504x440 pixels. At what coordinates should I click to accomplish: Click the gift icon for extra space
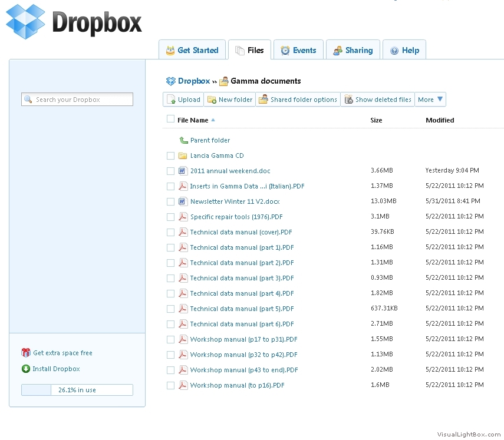pos(26,353)
